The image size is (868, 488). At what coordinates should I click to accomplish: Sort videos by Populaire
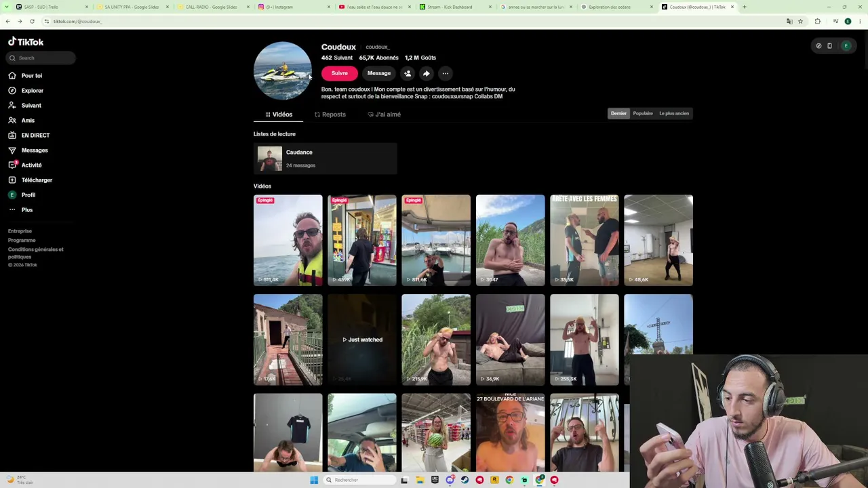(643, 113)
